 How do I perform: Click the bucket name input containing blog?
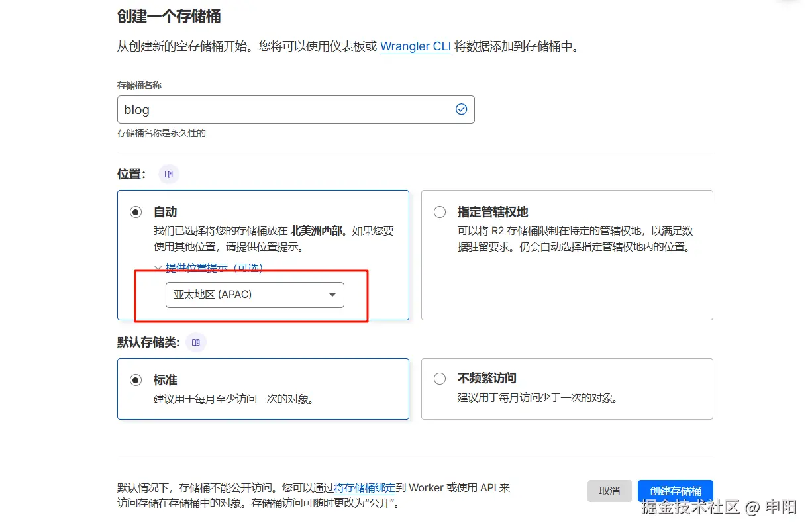coord(296,109)
